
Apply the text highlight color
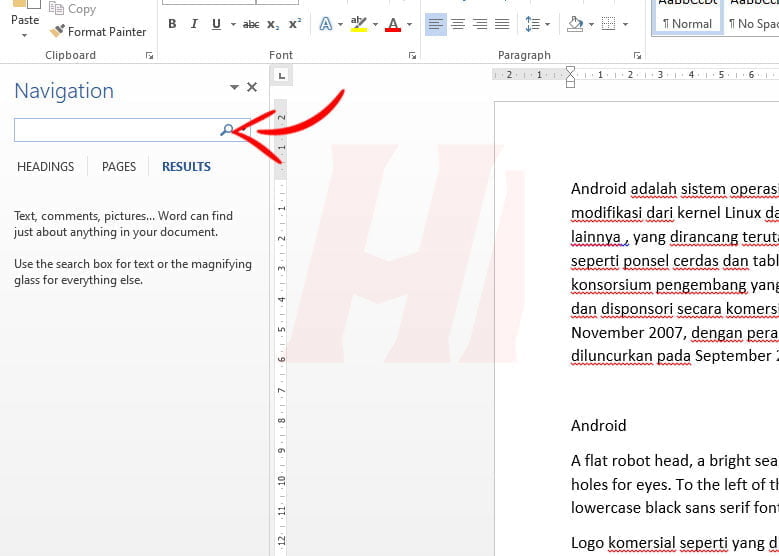tap(359, 24)
